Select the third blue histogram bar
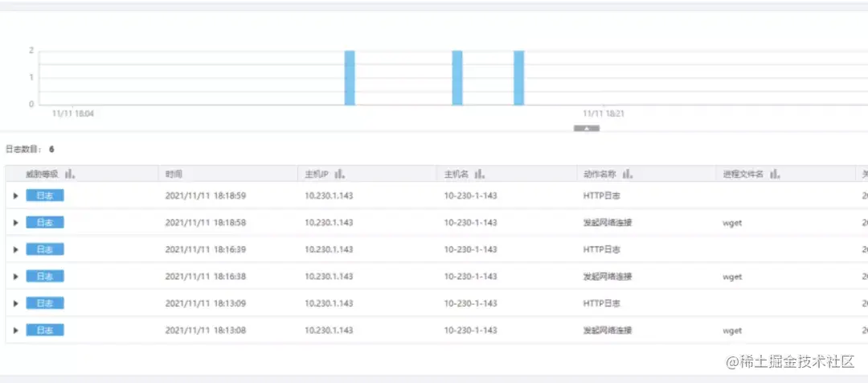 518,77
